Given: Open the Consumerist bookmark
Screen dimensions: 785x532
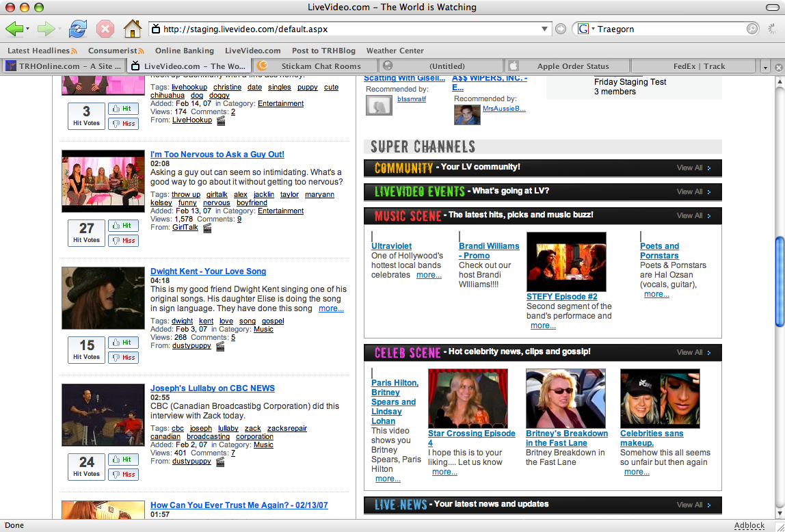Looking at the screenshot, I should click(116, 51).
